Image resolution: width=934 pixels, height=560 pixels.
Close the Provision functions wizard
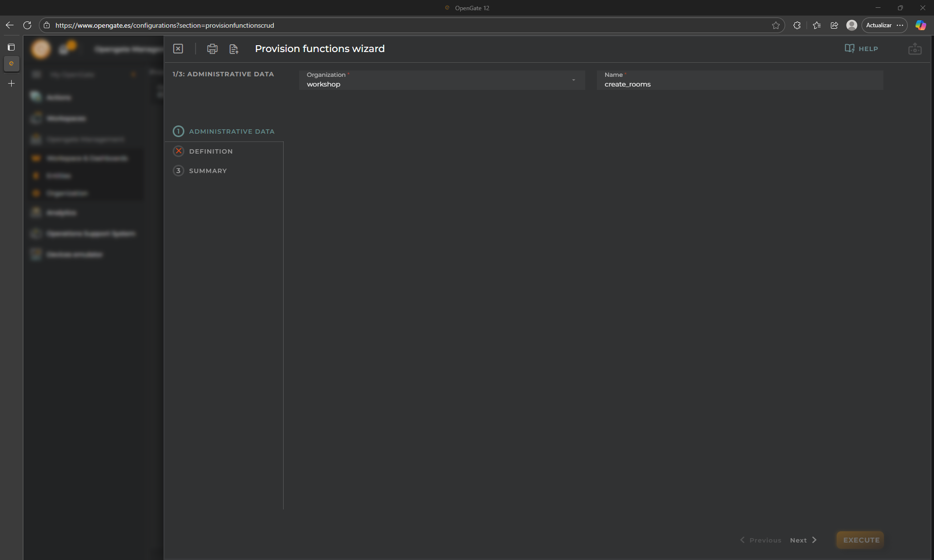tap(178, 49)
